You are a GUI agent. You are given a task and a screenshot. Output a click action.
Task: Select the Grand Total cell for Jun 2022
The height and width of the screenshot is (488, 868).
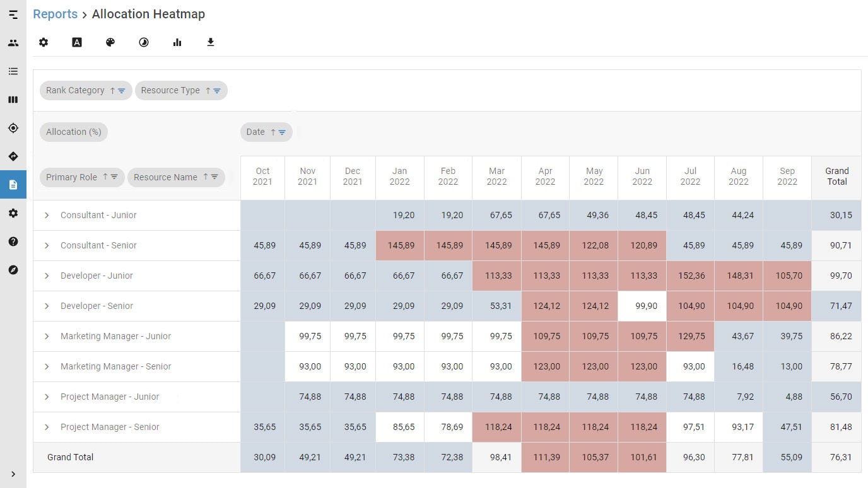pyautogui.click(x=642, y=457)
